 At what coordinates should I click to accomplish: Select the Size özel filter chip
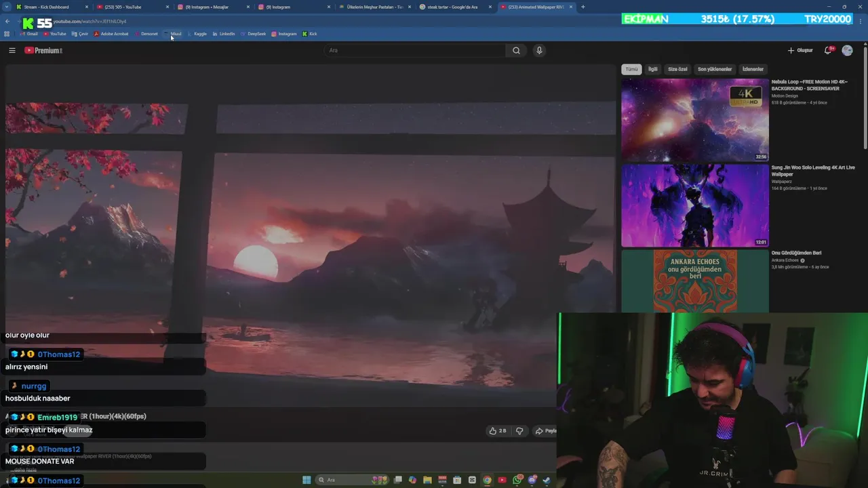pyautogui.click(x=677, y=69)
